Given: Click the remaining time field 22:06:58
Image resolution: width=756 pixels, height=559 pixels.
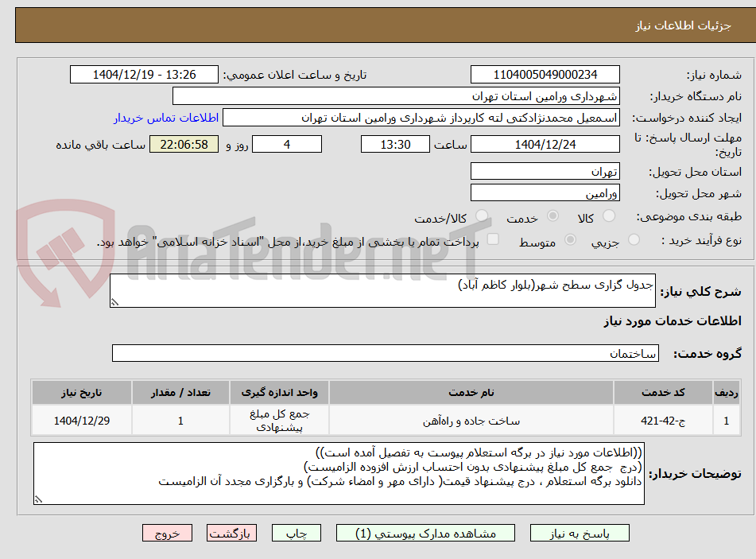Looking at the screenshot, I should click(184, 144).
